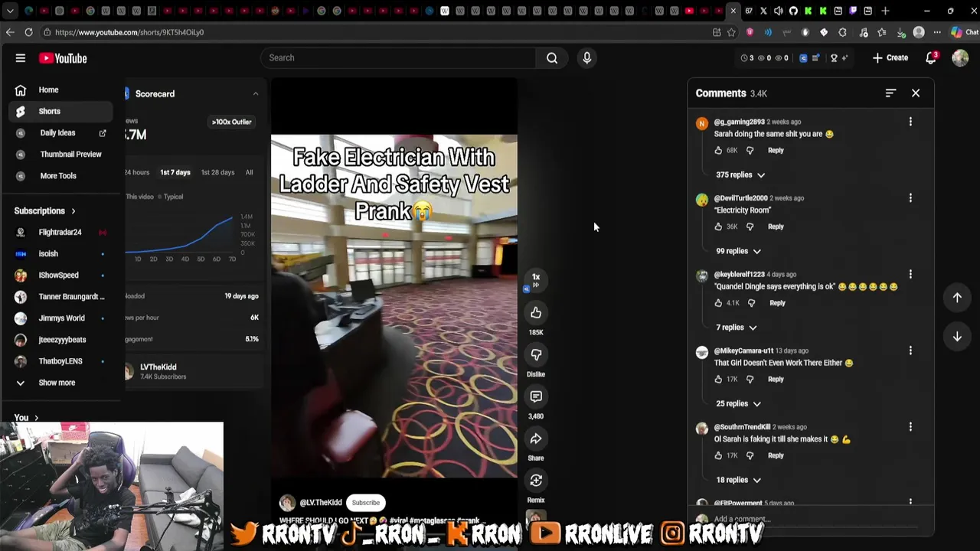Collapse the Scorecard panel
This screenshot has height=551, width=980.
coord(256,94)
